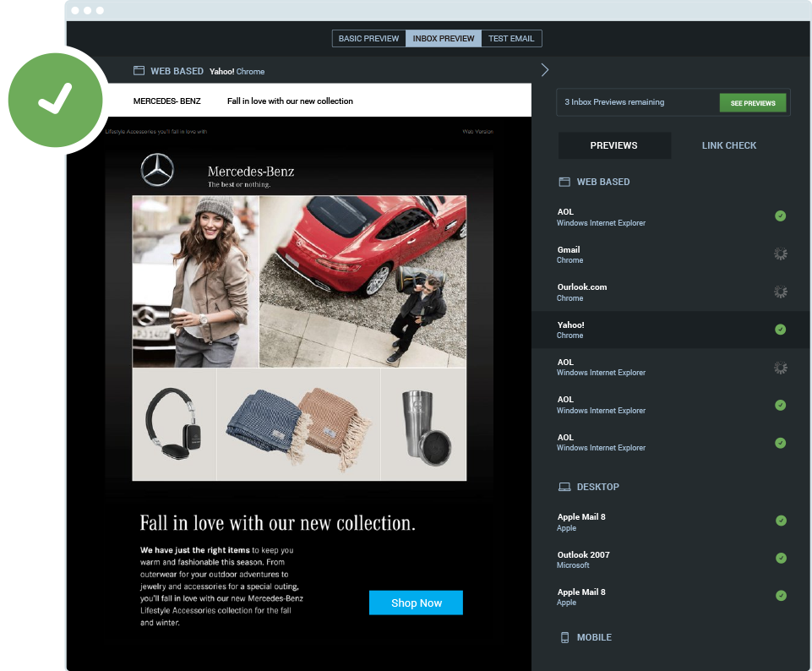The image size is (812, 671).
Task: Click the '3 Inbox Previews remaining' text
Action: [614, 102]
